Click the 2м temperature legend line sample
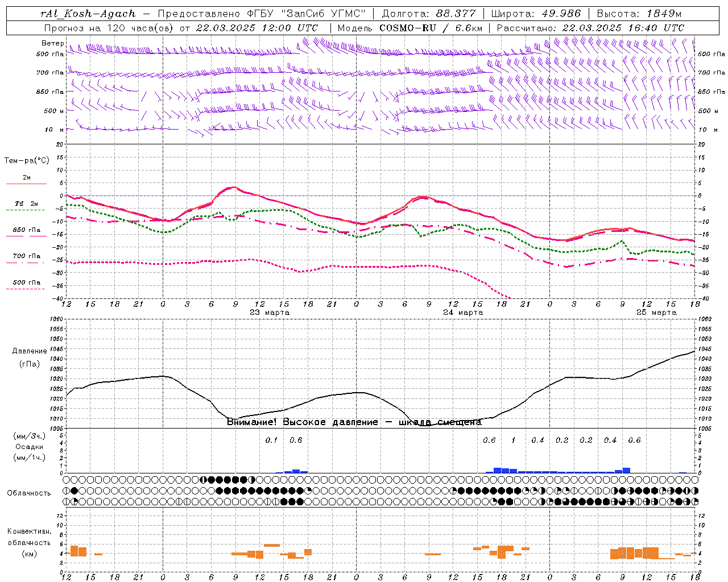This screenshot has width=728, height=582. click(26, 184)
